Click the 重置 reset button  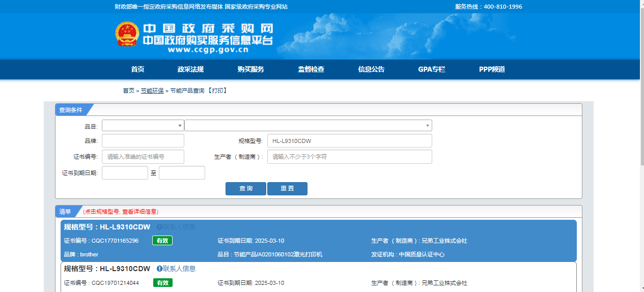(287, 189)
